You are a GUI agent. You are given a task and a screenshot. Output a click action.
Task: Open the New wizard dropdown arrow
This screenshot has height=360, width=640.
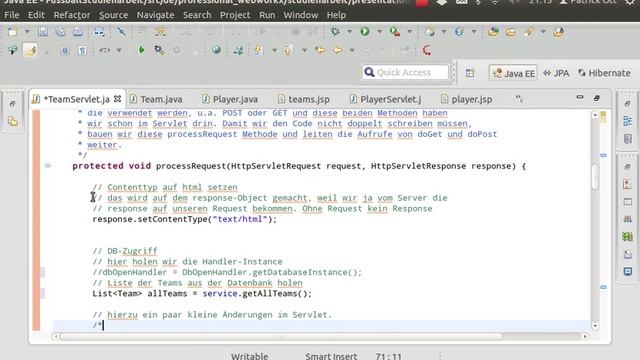[x=27, y=32]
